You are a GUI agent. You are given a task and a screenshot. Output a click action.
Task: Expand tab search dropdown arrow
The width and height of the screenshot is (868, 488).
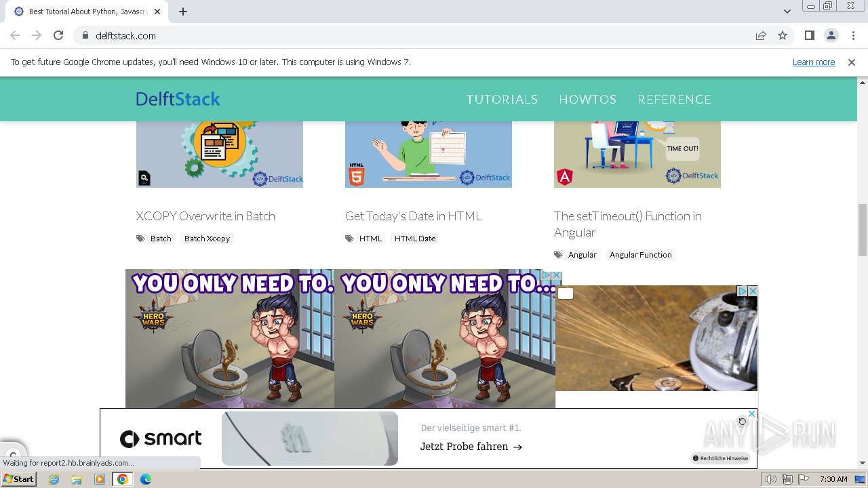787,11
